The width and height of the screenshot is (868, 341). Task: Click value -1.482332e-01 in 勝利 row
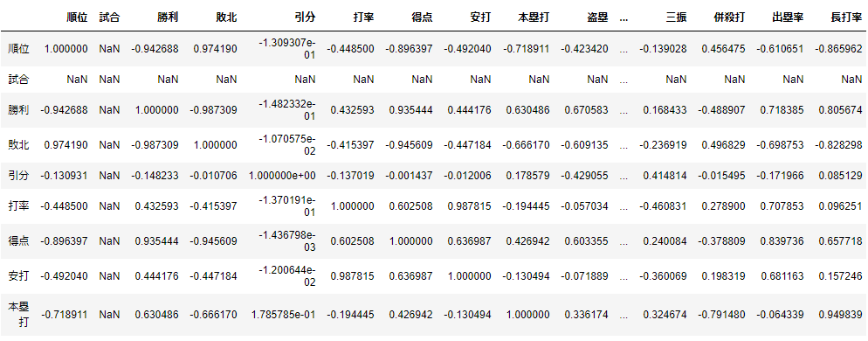[x=286, y=110]
